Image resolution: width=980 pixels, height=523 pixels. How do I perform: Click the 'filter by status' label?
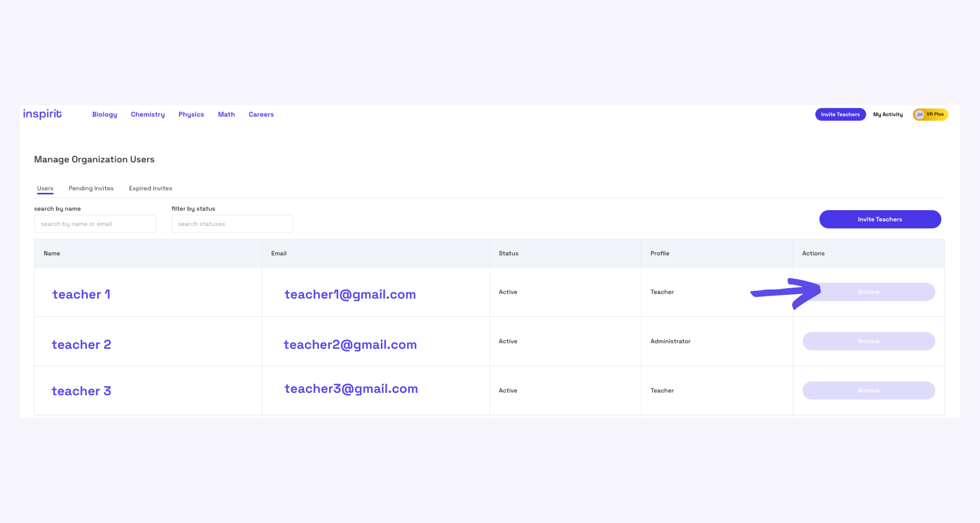[x=193, y=209]
